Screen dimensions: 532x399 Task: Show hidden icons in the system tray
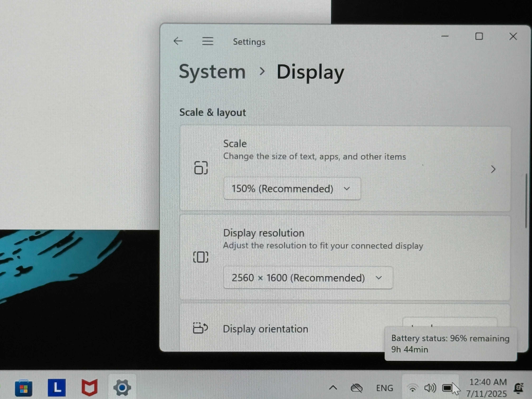tap(333, 388)
